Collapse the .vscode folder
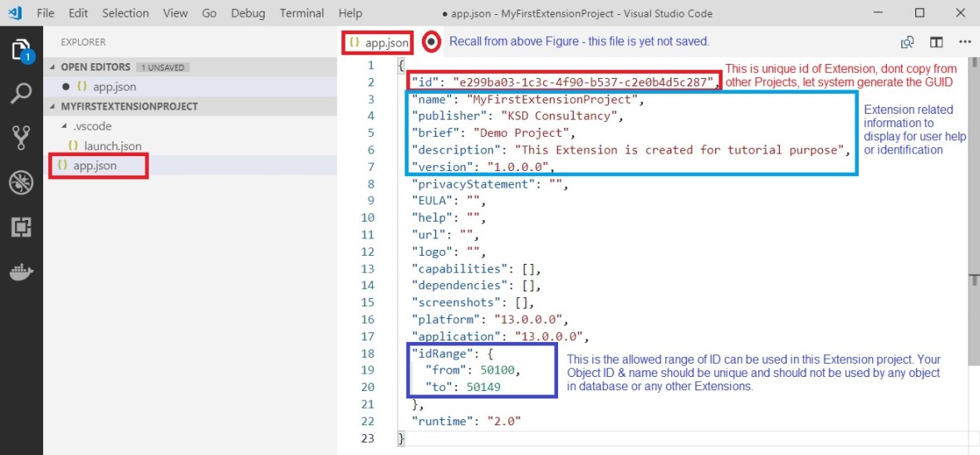The image size is (980, 455). point(66,126)
